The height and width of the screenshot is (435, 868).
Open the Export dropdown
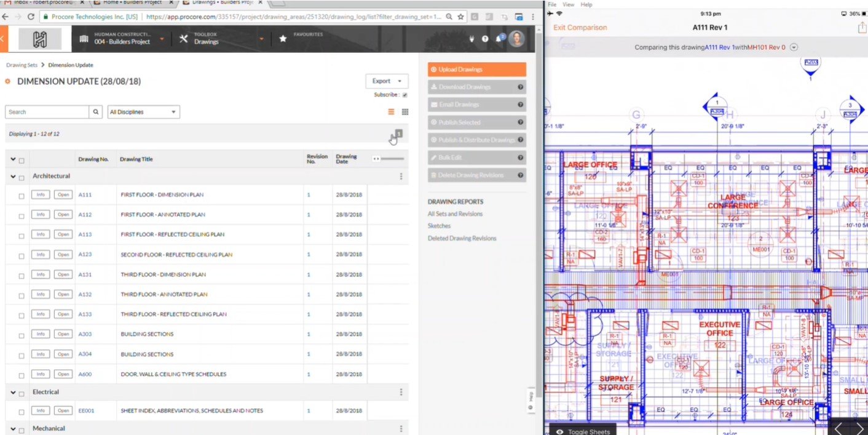coord(386,81)
